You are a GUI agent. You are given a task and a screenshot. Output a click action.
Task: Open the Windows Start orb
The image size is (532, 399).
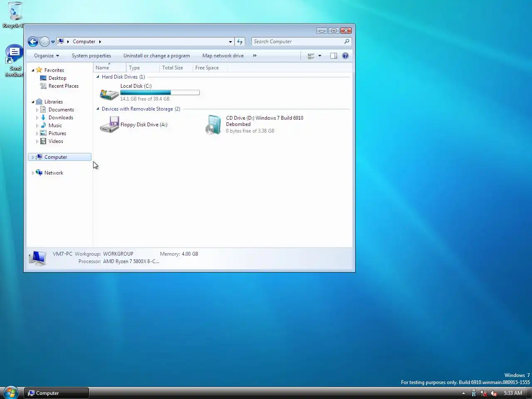pyautogui.click(x=10, y=392)
